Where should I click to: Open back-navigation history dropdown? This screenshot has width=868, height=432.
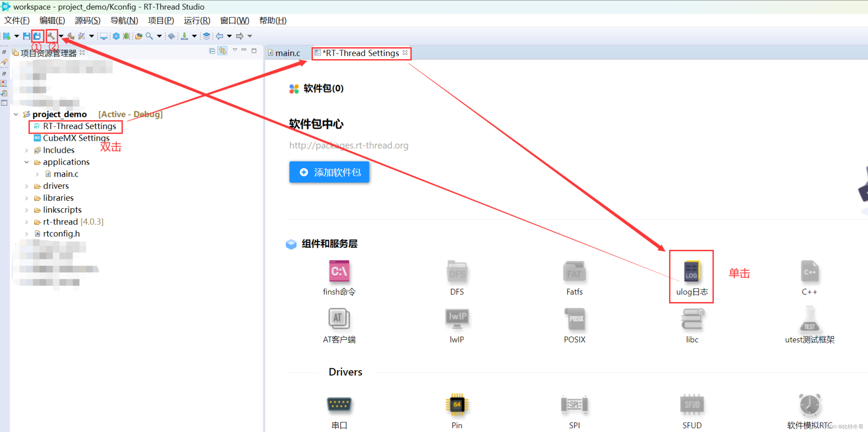tap(229, 36)
